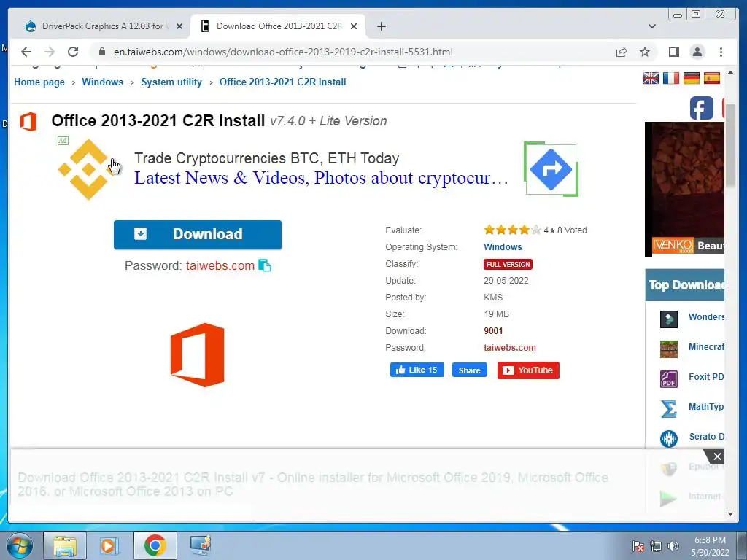Image resolution: width=747 pixels, height=560 pixels.
Task: Close the DriverPack Graphics tab
Action: 179,26
